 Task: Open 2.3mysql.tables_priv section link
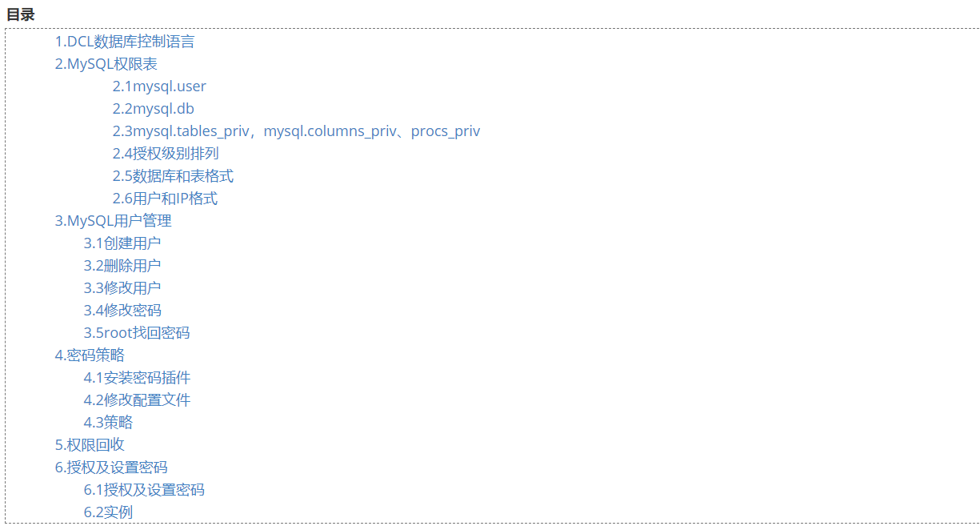point(296,131)
